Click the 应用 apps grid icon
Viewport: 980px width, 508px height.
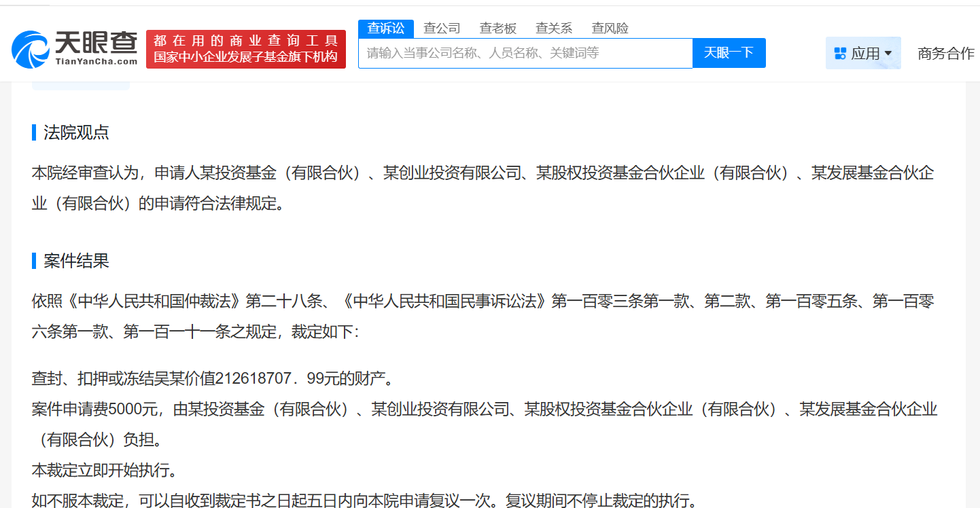(840, 54)
